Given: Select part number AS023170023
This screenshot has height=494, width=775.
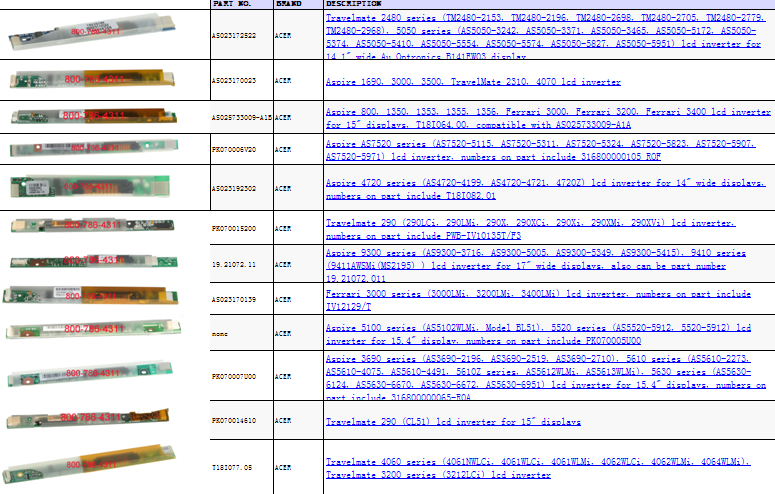Looking at the screenshot, I should coord(234,80).
